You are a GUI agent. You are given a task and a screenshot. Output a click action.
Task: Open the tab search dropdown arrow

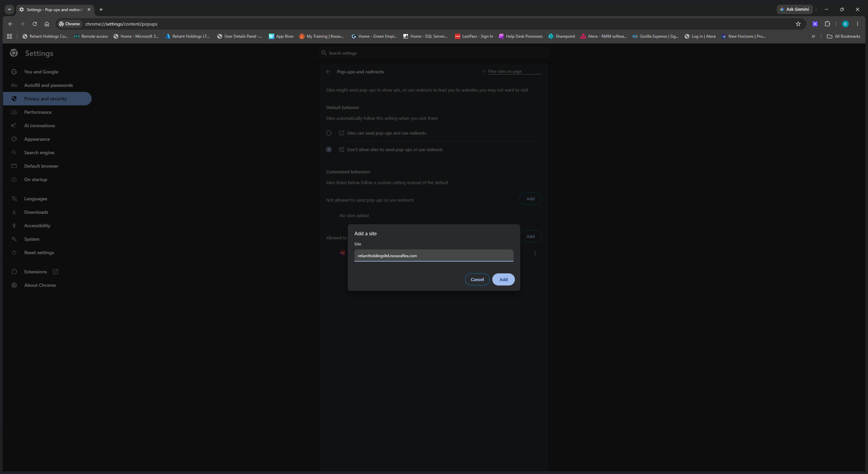9,9
